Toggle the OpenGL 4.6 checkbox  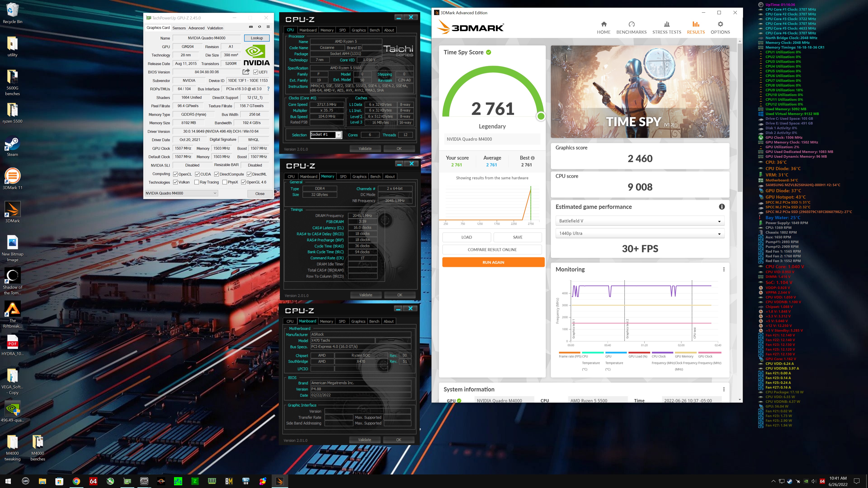pos(243,182)
